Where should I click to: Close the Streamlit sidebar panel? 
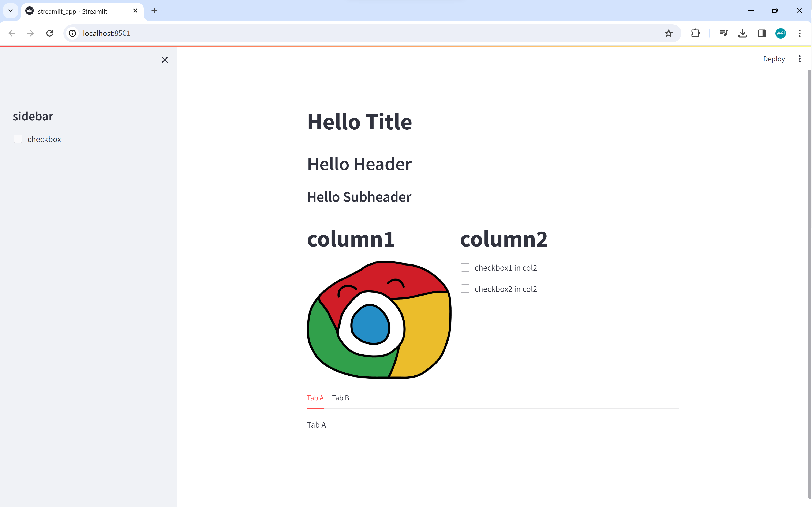pyautogui.click(x=165, y=60)
